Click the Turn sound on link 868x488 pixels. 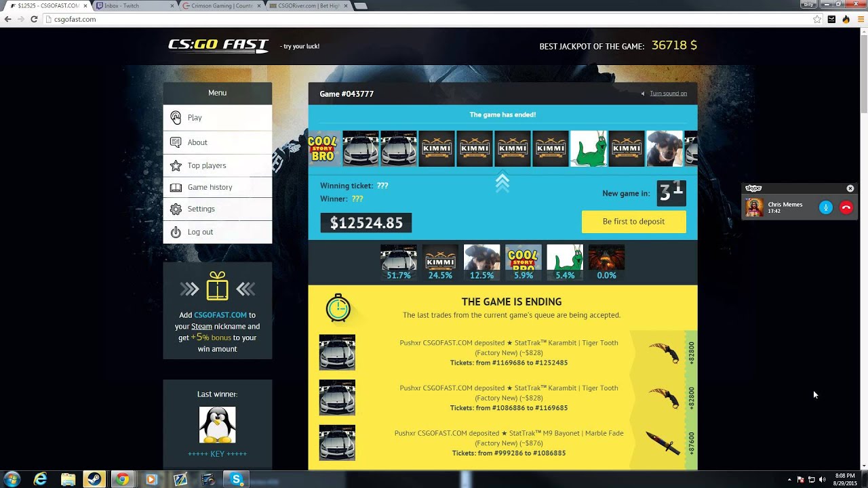[668, 94]
